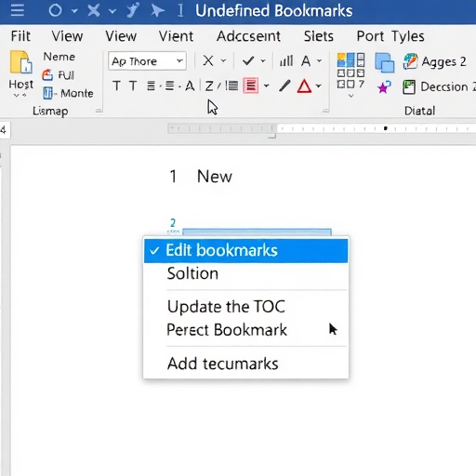Click the circle icon in the title bar
The image size is (476, 476).
point(56,10)
